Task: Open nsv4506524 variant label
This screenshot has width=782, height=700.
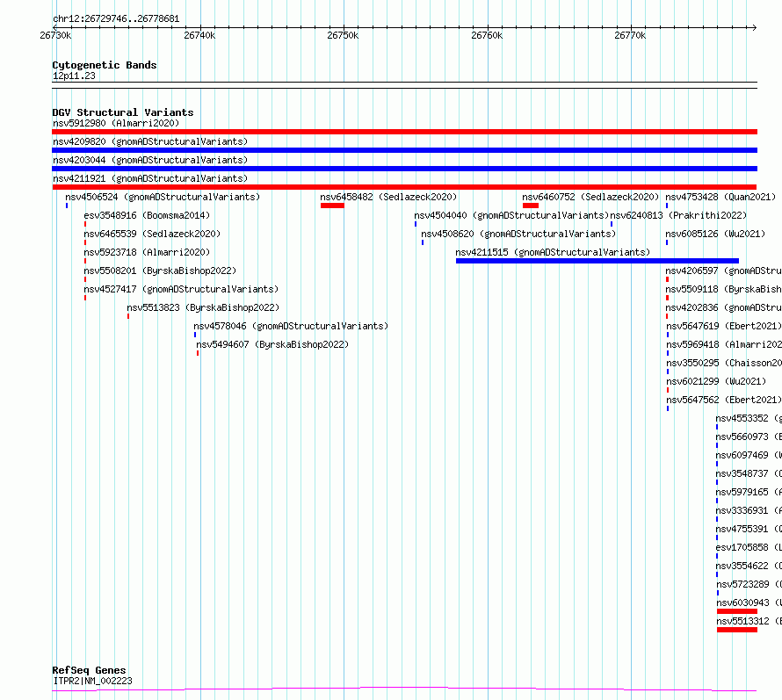Action: click(163, 197)
